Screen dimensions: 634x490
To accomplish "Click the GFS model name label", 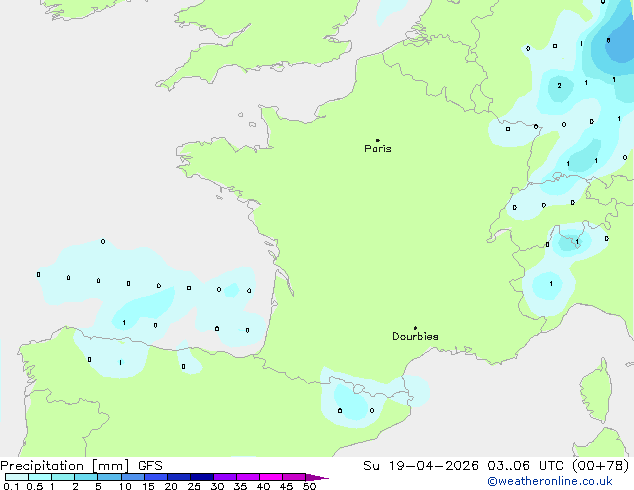I will click(150, 466).
